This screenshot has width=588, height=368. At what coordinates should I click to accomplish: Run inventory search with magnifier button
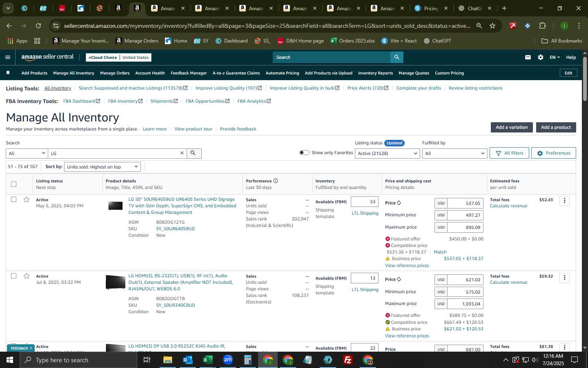click(x=194, y=153)
